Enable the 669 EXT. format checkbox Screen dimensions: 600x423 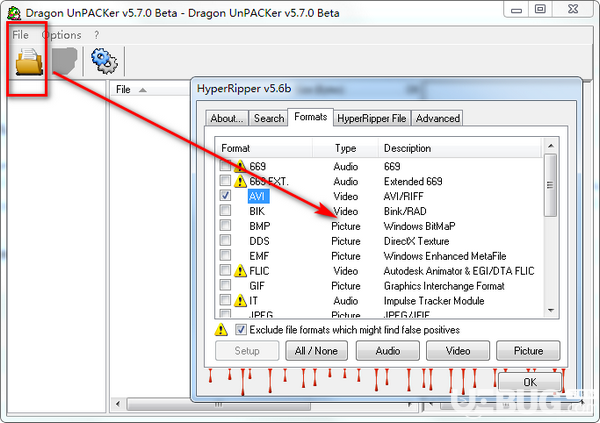click(225, 180)
